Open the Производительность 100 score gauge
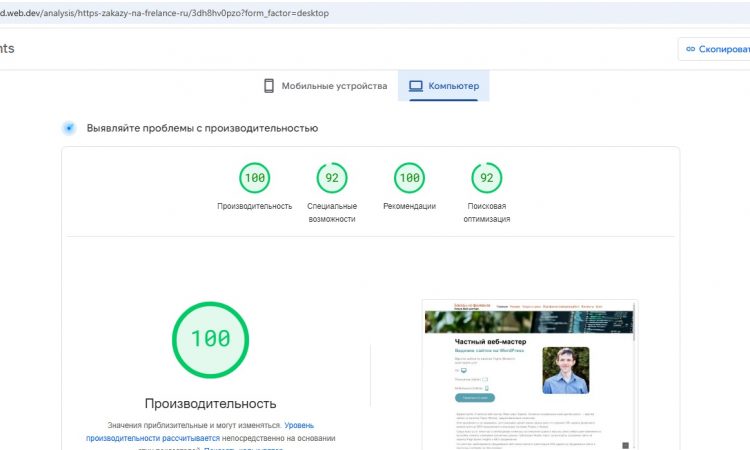The height and width of the screenshot is (450, 750). [254, 178]
